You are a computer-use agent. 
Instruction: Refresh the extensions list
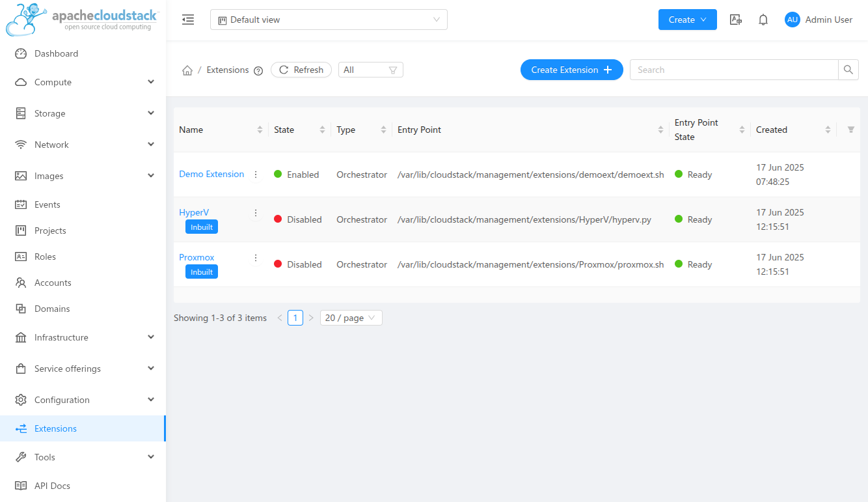pyautogui.click(x=301, y=70)
